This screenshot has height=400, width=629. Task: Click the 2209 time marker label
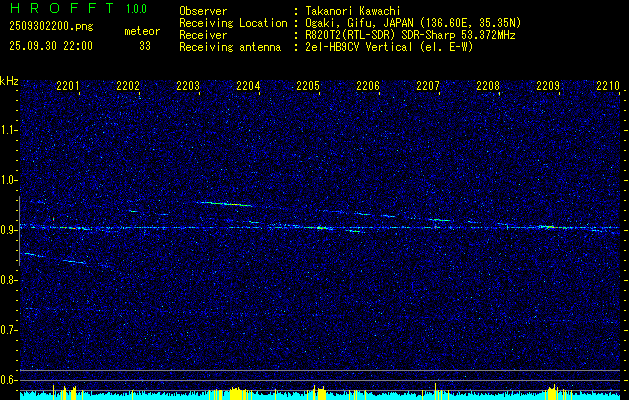pos(548,86)
